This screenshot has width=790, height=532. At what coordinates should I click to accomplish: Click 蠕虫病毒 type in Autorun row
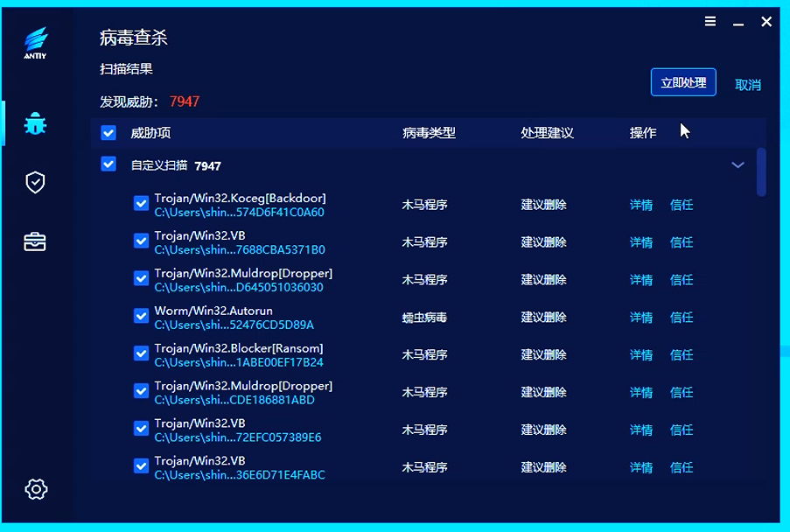tap(424, 318)
